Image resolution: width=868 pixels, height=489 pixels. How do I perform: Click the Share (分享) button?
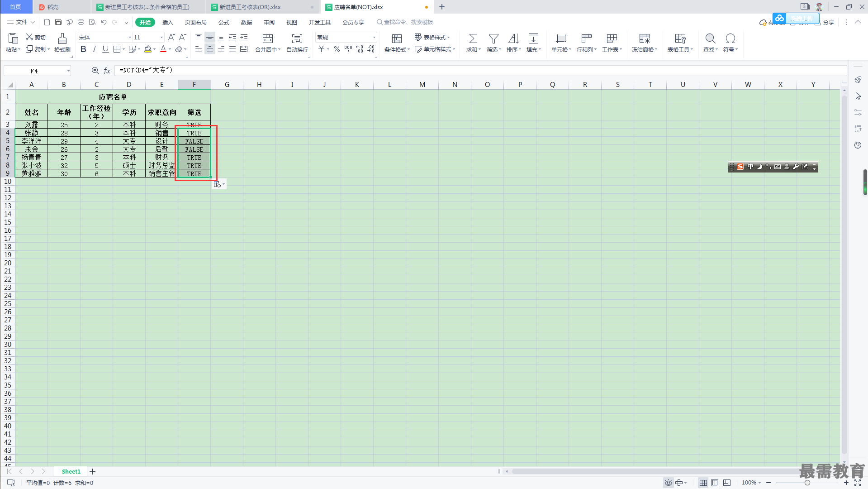click(x=825, y=22)
